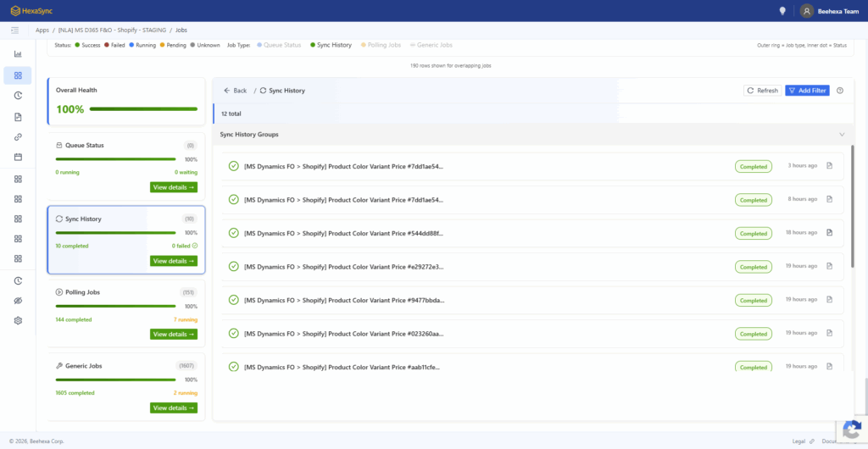Viewport: 868px width, 449px height.
Task: Open log icon for the #544dd88f row
Action: [829, 232]
